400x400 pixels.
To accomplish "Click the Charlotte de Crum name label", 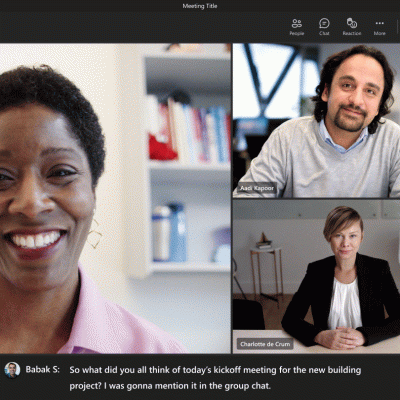I will (265, 344).
